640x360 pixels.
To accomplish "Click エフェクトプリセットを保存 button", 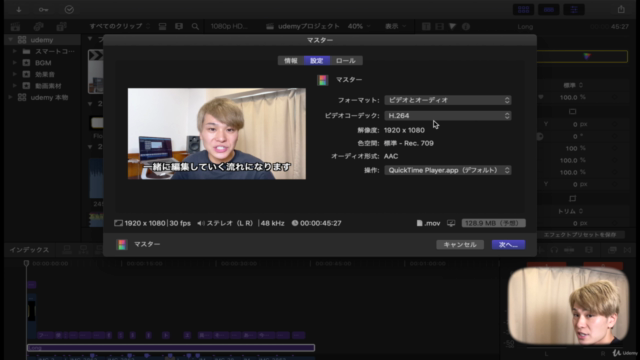I will (580, 235).
